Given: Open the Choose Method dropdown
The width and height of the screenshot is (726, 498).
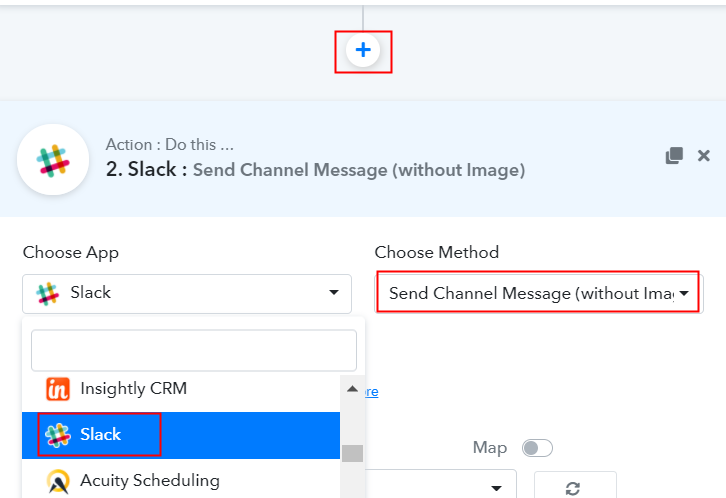Looking at the screenshot, I should pos(538,293).
